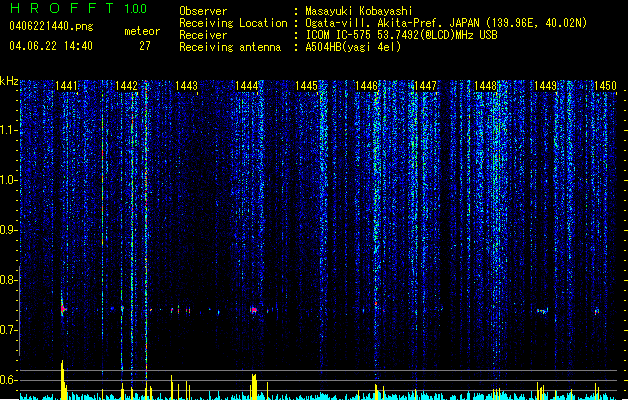Screen dimensions: 629x400
Task: Click the 0.6 kHz axis tick label
Action: pos(8,380)
